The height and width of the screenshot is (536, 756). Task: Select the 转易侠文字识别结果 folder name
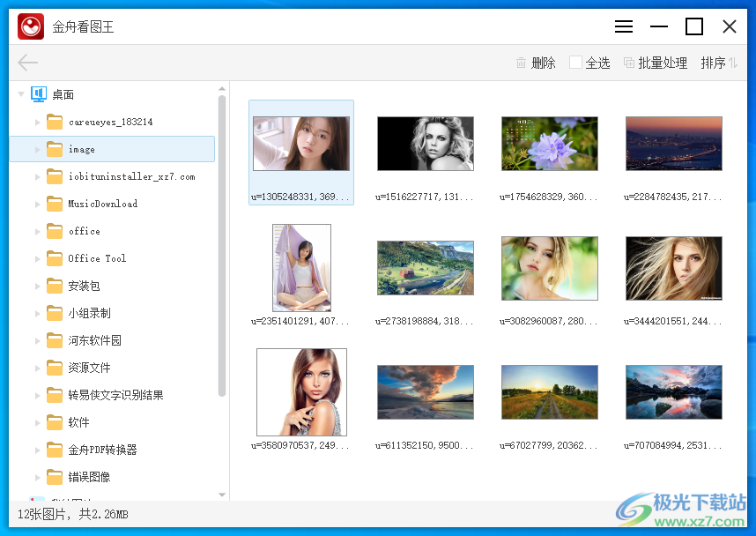pyautogui.click(x=115, y=395)
